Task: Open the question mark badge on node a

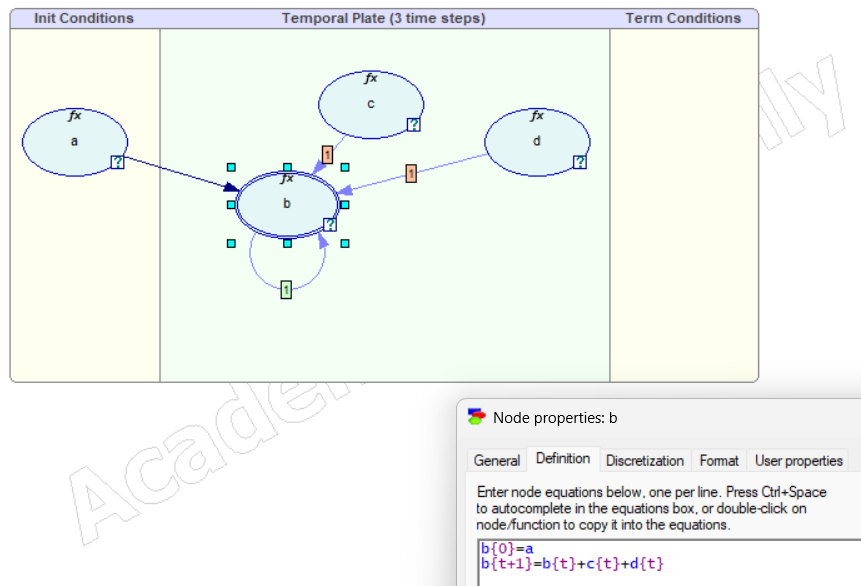Action: tap(119, 162)
